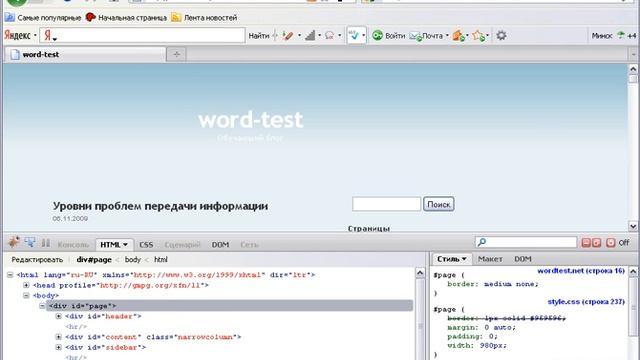This screenshot has width=640, height=360.
Task: Open the wordtest.net (строка 16) source link
Action: [581, 271]
